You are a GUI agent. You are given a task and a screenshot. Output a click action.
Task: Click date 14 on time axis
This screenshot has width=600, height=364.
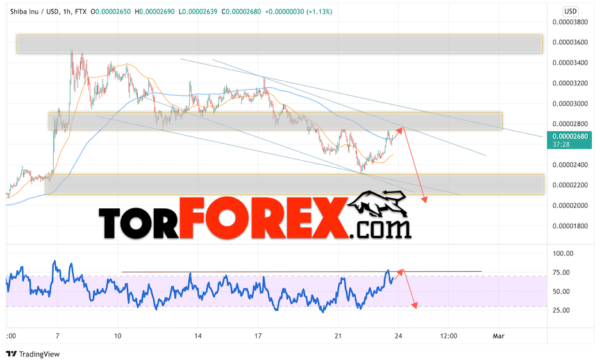pos(198,336)
